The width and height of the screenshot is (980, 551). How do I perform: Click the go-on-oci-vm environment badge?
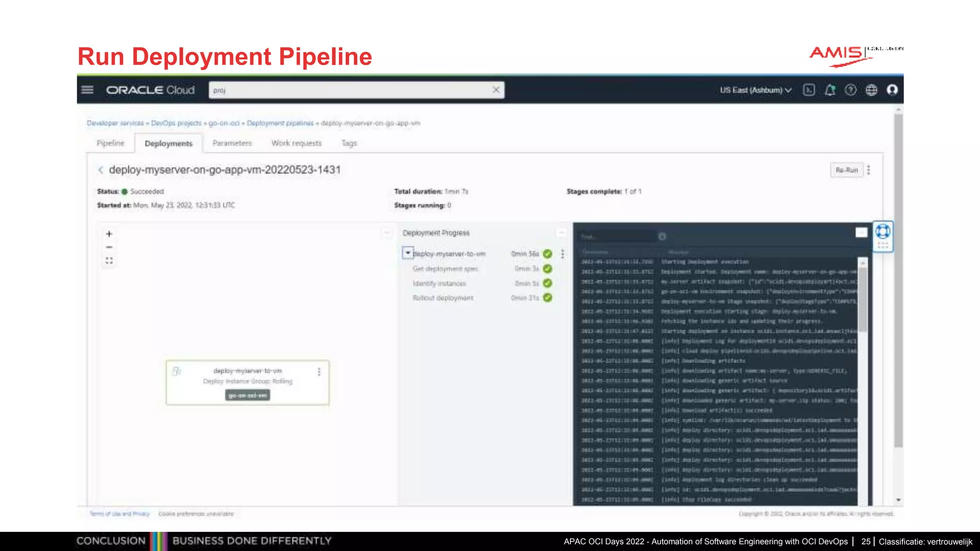coord(247,396)
